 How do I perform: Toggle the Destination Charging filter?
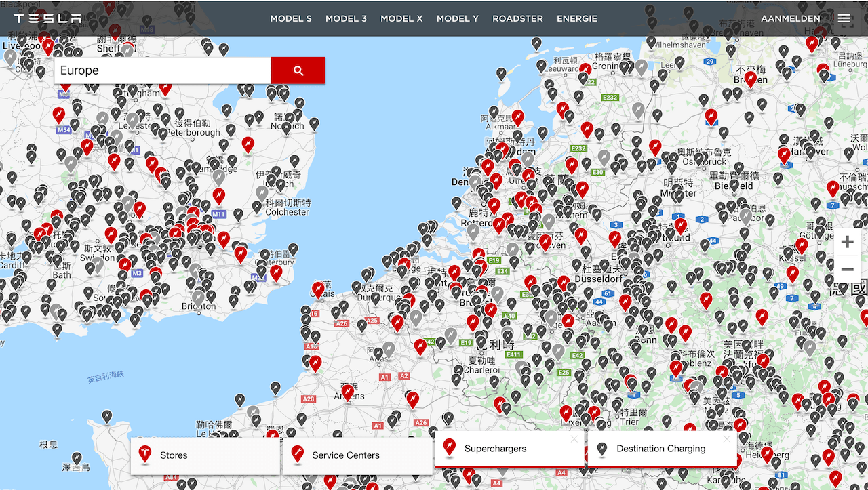tap(662, 449)
